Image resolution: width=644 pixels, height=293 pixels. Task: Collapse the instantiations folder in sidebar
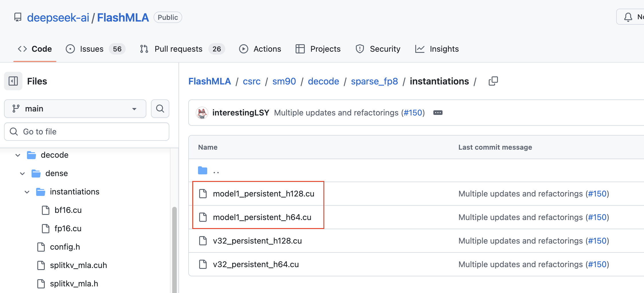tap(27, 192)
